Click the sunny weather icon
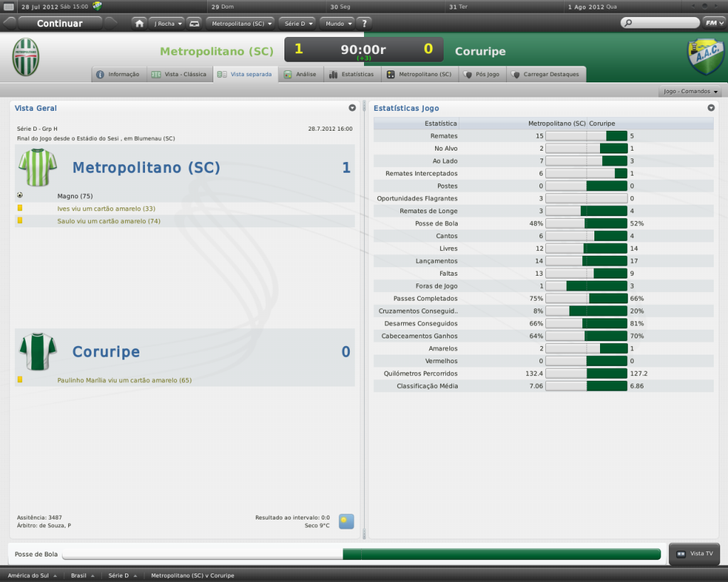This screenshot has height=582, width=728. click(346, 522)
